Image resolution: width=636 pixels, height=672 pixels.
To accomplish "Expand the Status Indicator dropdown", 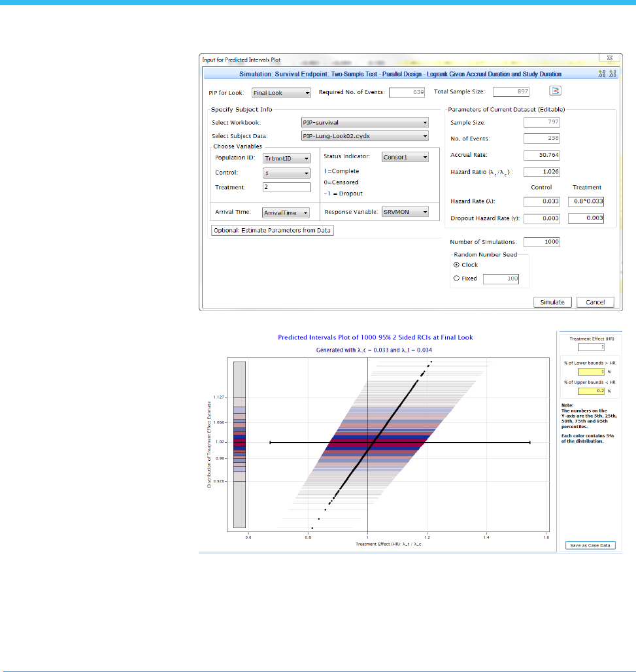I will [x=405, y=157].
